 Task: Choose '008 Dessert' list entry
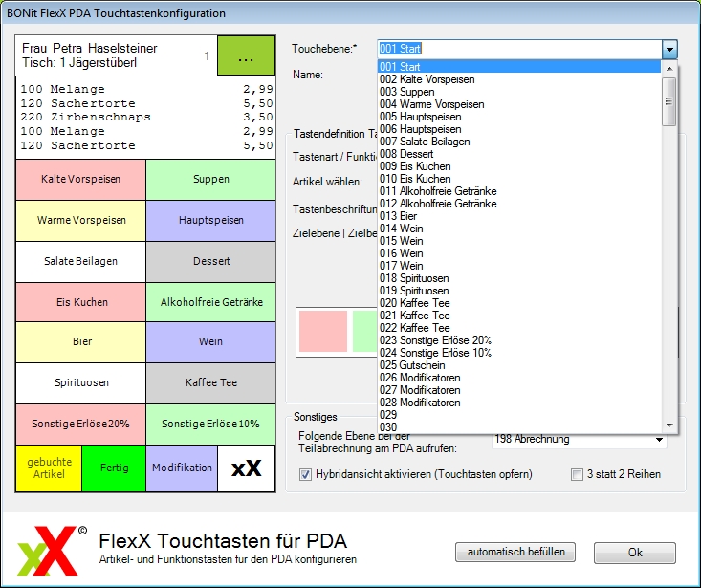click(x=518, y=154)
